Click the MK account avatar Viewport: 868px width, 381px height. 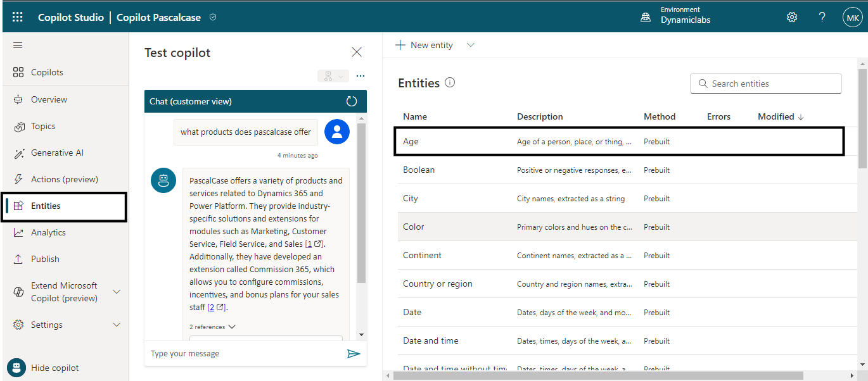(852, 18)
